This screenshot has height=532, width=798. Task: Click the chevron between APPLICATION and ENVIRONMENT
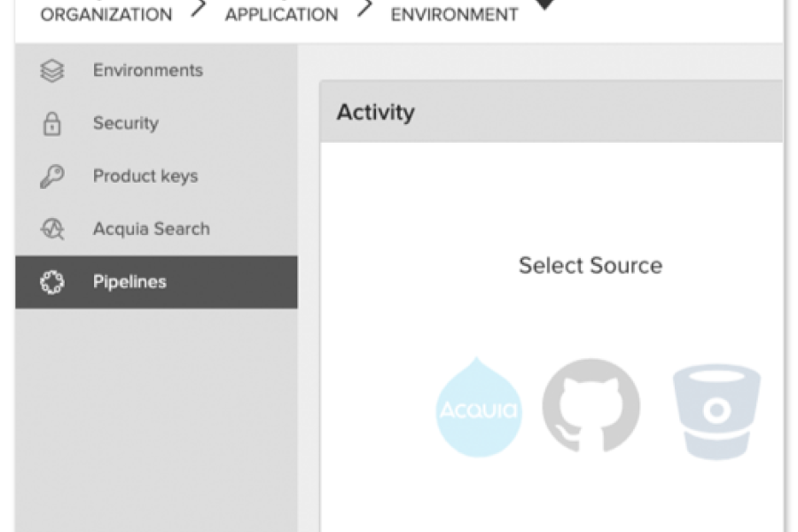tap(364, 11)
